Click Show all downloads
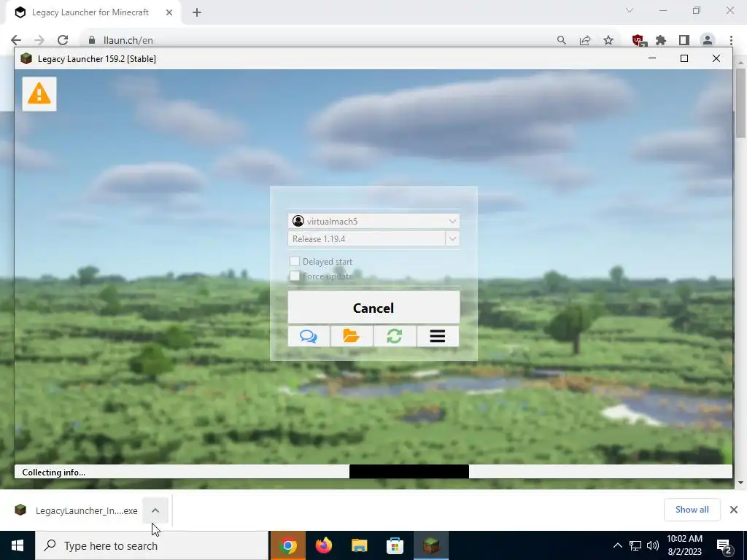Viewport: 747px width, 560px height. point(692,510)
